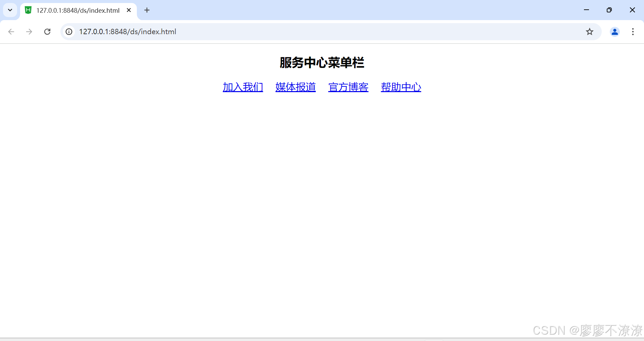Reload the current page
Viewport: 644px width, 341px height.
pos(47,31)
